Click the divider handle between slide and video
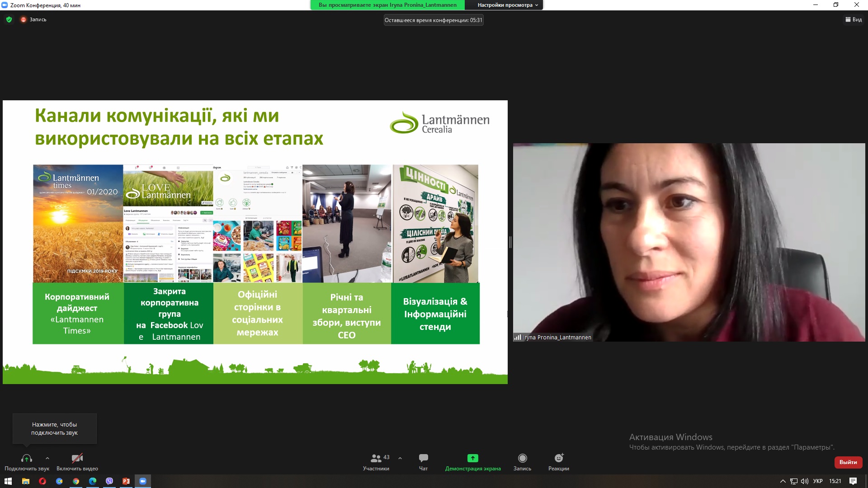Screen dimensions: 868x488 click(510, 242)
